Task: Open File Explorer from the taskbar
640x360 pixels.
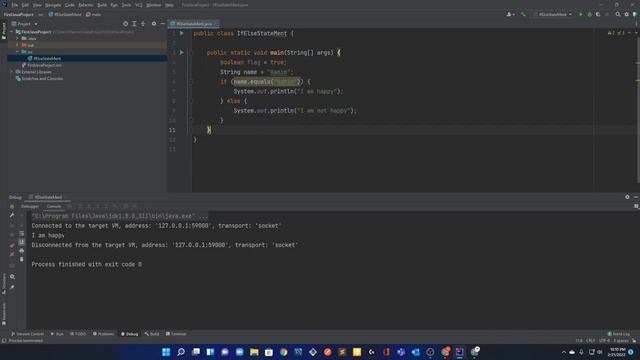Action: pyautogui.click(x=254, y=352)
